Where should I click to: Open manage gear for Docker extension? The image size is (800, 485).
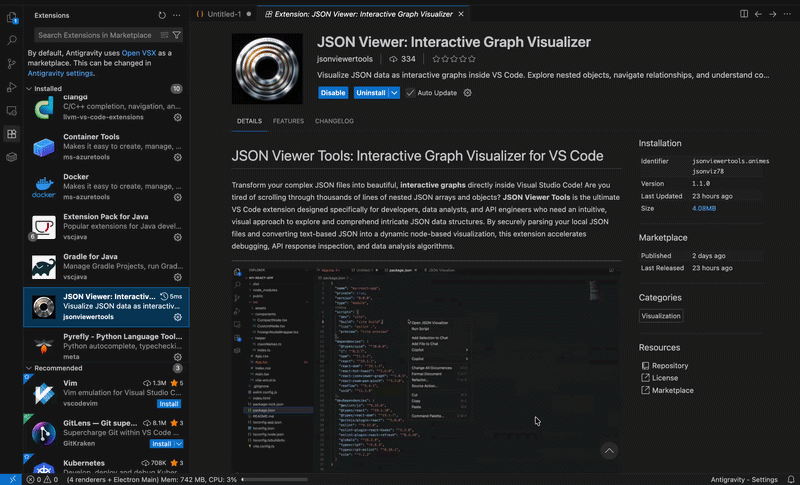(x=178, y=197)
